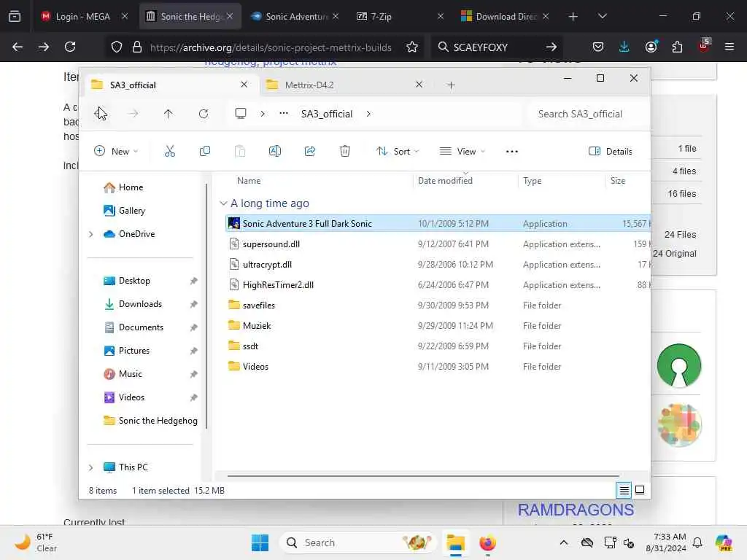Screen dimensions: 747x560
Task: Open the View dropdown menu
Action: point(462,152)
